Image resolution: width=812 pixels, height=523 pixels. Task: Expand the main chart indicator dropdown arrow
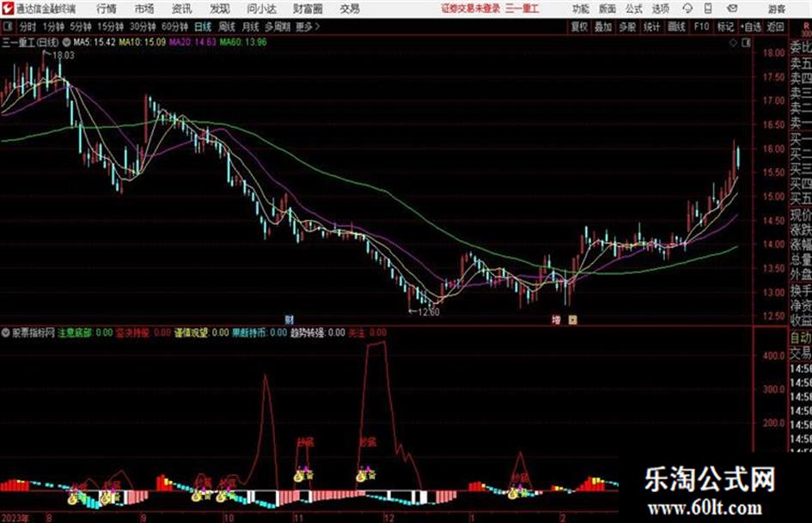click(x=67, y=42)
